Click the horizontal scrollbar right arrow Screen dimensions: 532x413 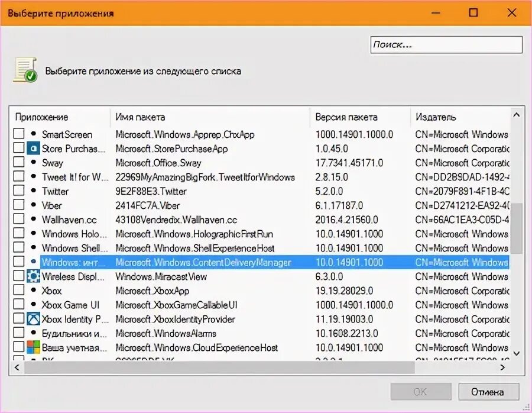tap(502, 367)
